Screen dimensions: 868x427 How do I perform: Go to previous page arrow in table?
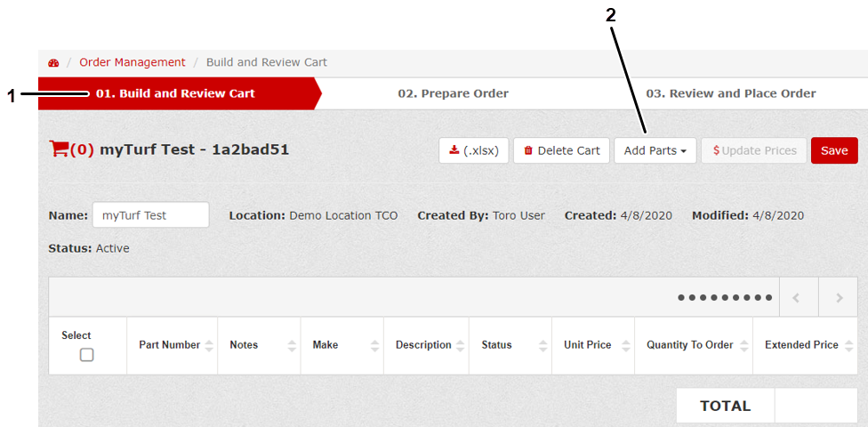pyautogui.click(x=796, y=298)
